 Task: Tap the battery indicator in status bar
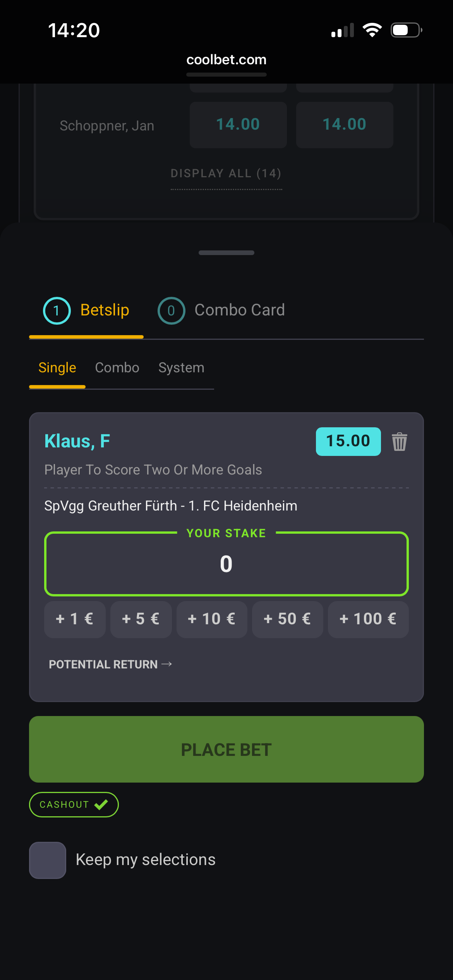pos(406,30)
